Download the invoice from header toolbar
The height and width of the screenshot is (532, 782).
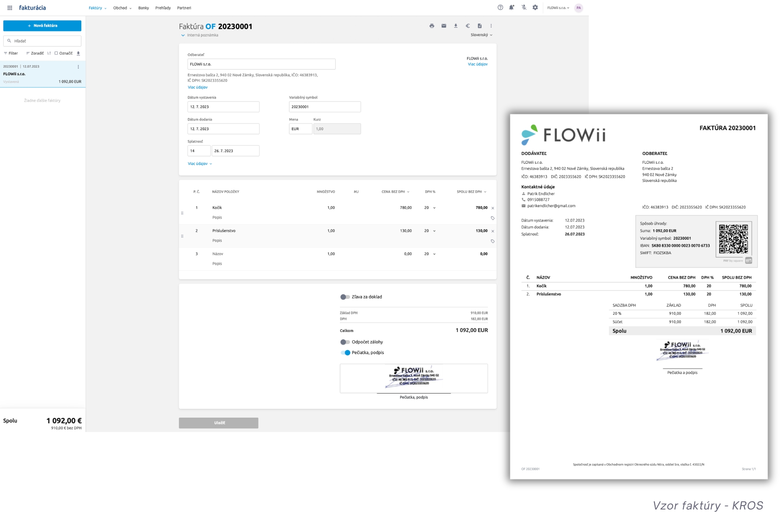[456, 26]
